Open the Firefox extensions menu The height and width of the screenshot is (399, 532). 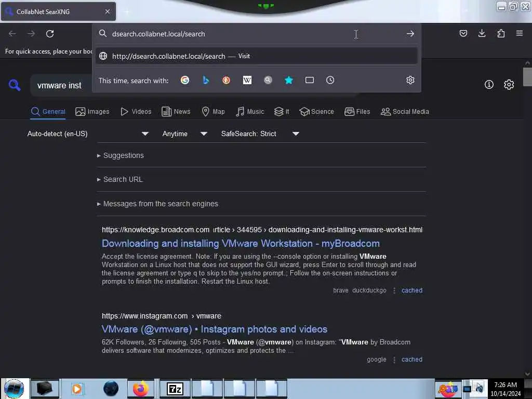[501, 33]
